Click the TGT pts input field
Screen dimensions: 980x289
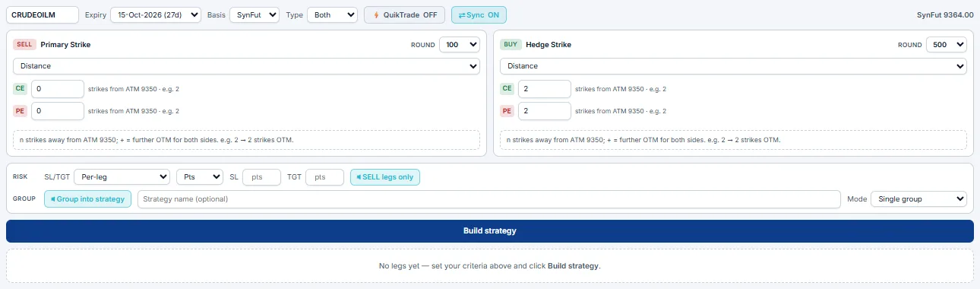click(325, 177)
